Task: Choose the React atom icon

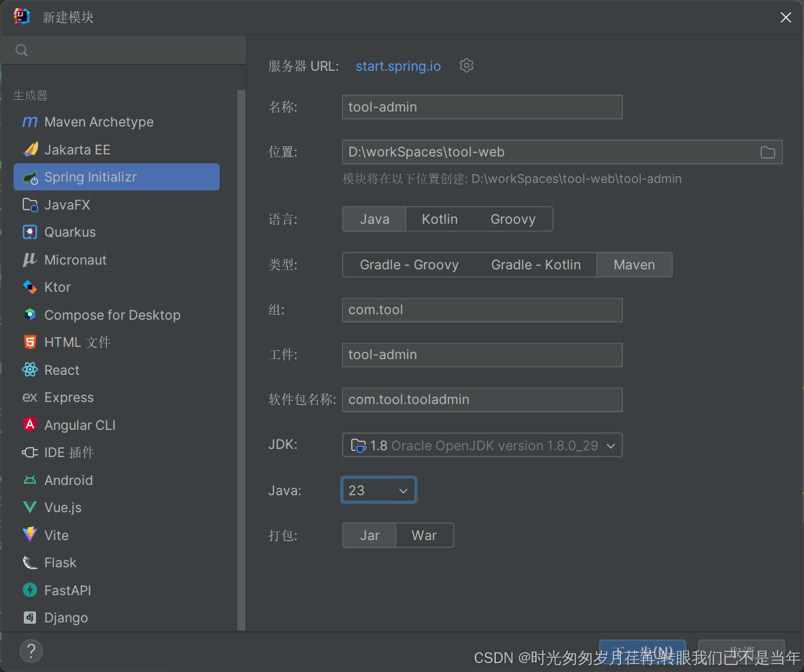Action: click(30, 369)
